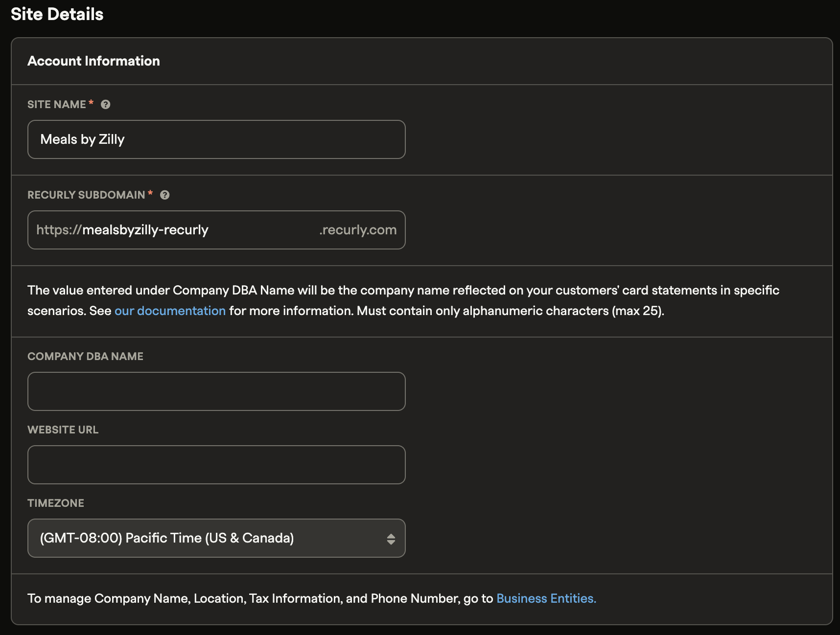Click the timezone selector up-down arrows
Screen dimensions: 840x635
pos(391,539)
